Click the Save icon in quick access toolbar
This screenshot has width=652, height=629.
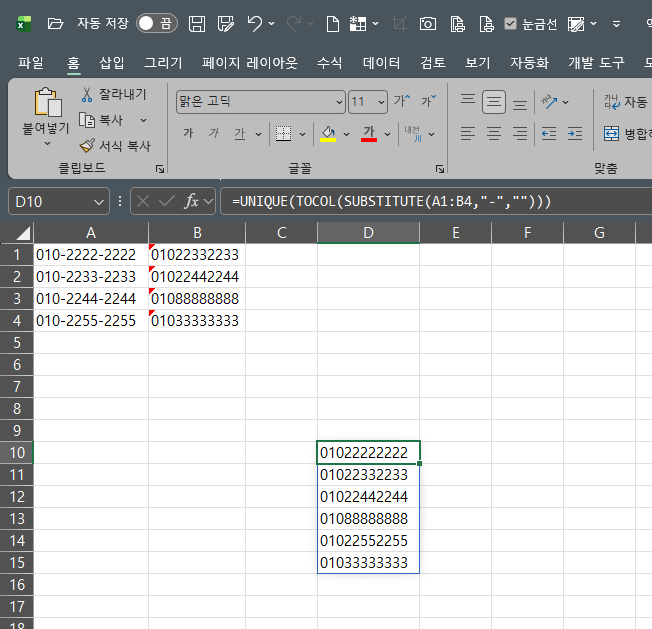(x=197, y=22)
